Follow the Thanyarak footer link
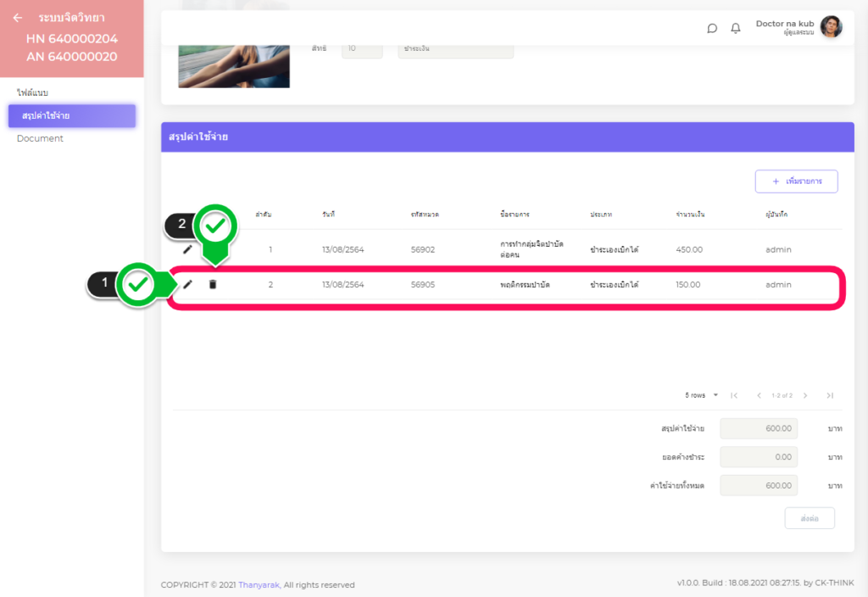 (259, 584)
